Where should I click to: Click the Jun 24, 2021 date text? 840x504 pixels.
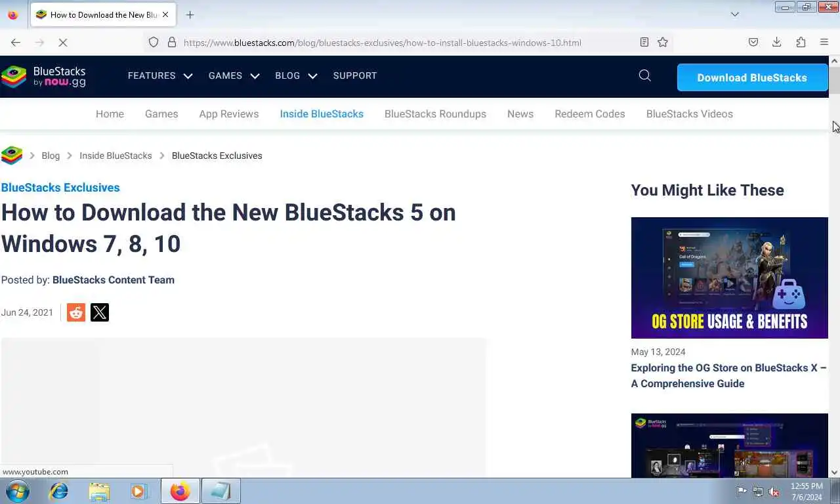27,312
